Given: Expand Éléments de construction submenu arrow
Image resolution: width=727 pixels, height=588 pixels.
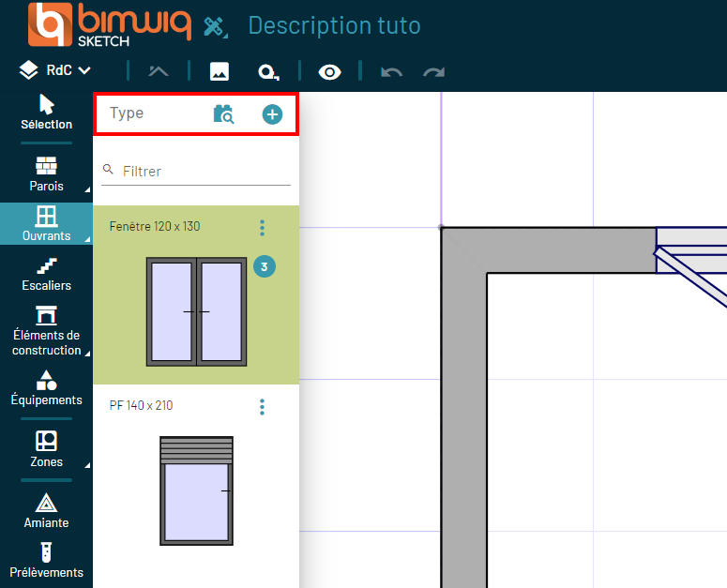Looking at the screenshot, I should [87, 354].
